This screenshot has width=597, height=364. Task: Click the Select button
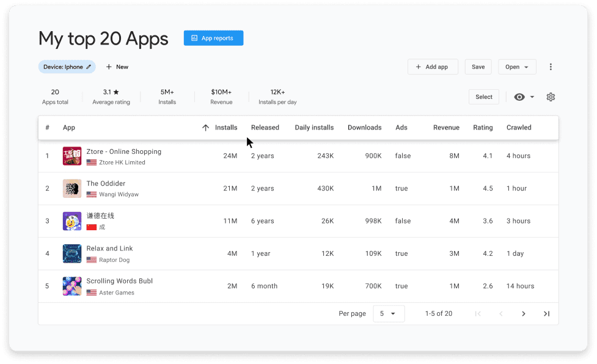click(x=483, y=97)
